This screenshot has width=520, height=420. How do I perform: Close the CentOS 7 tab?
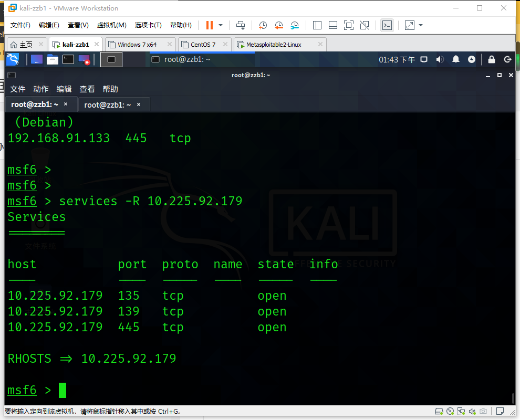225,44
